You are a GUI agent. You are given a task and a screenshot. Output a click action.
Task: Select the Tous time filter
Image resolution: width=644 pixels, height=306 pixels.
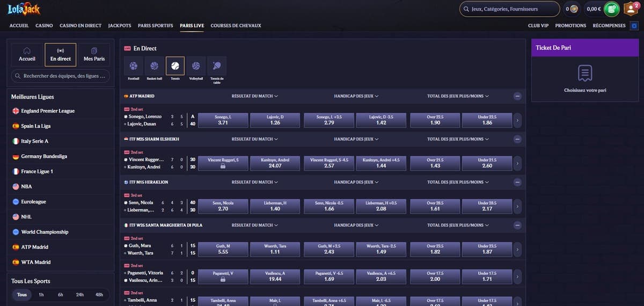(x=22, y=295)
